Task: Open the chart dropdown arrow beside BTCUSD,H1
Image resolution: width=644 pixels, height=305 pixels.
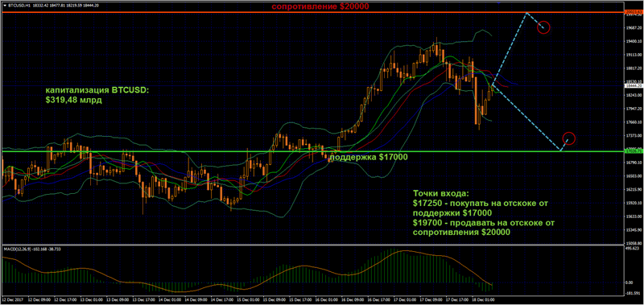Action: pos(4,6)
